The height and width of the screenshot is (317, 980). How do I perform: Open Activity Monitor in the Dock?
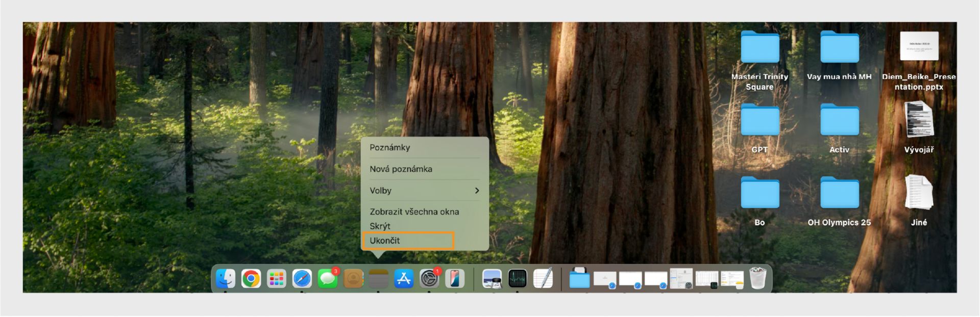[x=518, y=279]
